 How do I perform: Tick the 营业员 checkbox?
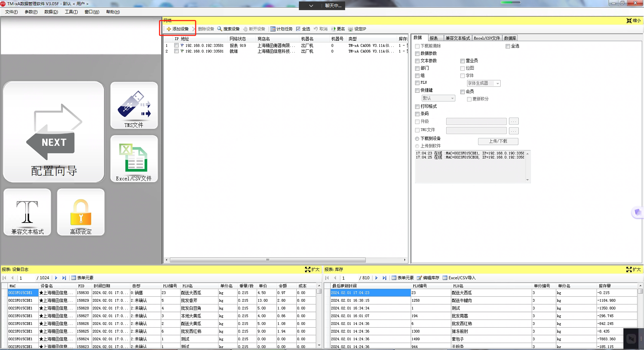pos(462,61)
